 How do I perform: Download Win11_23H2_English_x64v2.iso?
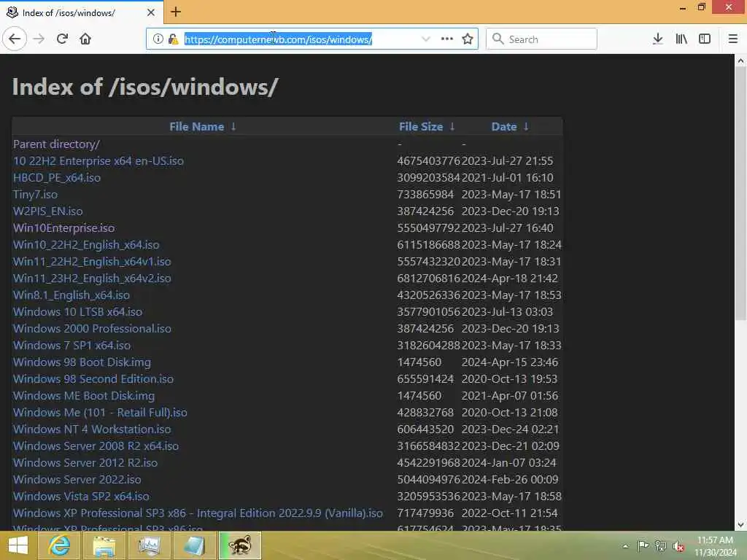click(x=92, y=278)
